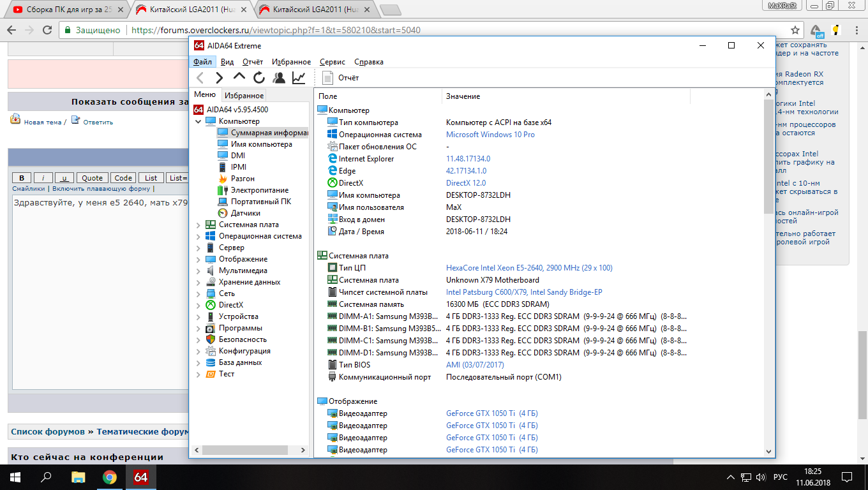Open Windows taskbar search
The image size is (868, 490).
(x=46, y=477)
